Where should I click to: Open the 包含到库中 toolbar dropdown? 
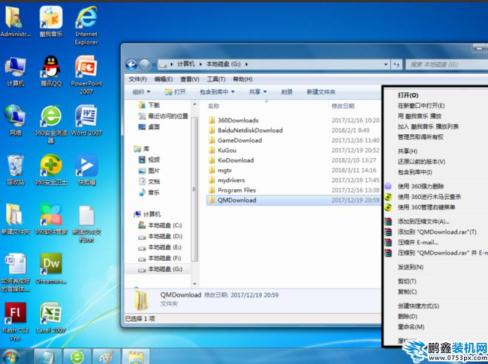tap(217, 92)
